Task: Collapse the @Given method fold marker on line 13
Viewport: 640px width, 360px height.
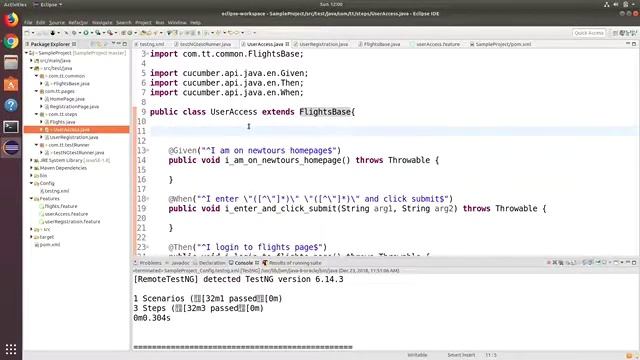Action: (148, 151)
